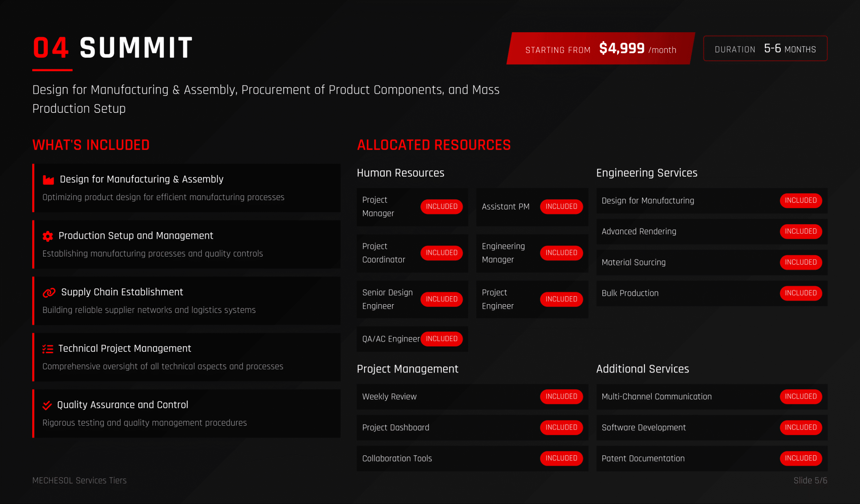Click the INCLUDED badge for Bulk Production

click(800, 293)
